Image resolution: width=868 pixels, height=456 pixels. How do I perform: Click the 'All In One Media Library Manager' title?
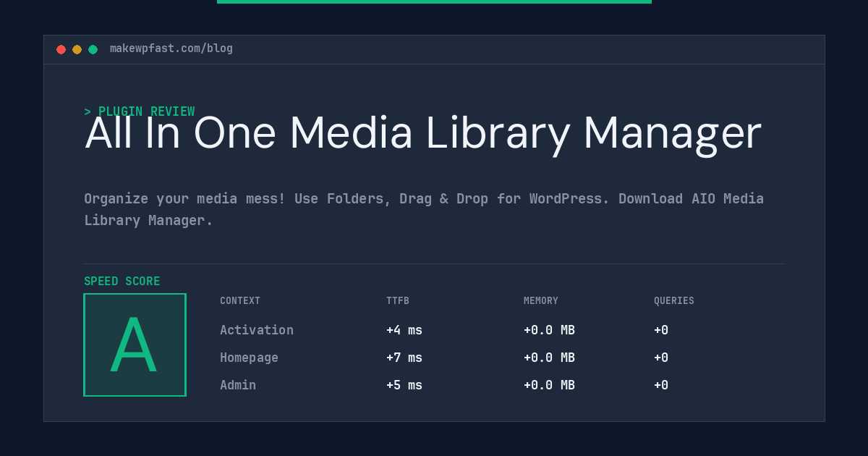tap(423, 134)
